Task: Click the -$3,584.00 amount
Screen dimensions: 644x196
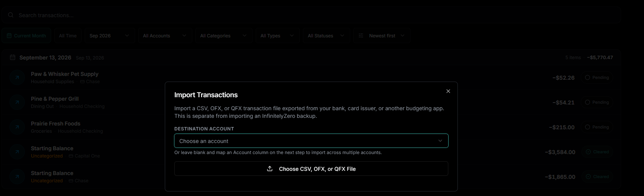Action: tap(560, 152)
